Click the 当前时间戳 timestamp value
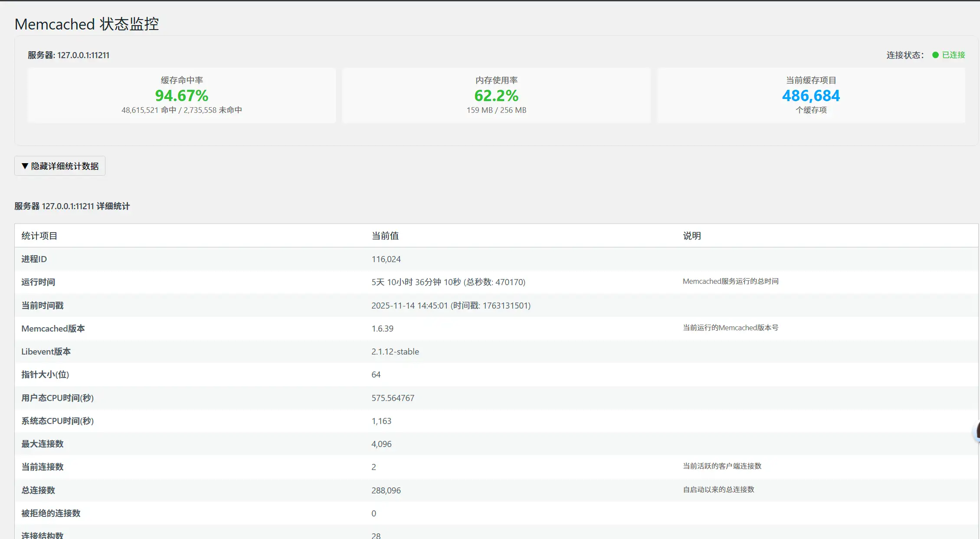This screenshot has height=539, width=980. pyautogui.click(x=450, y=306)
